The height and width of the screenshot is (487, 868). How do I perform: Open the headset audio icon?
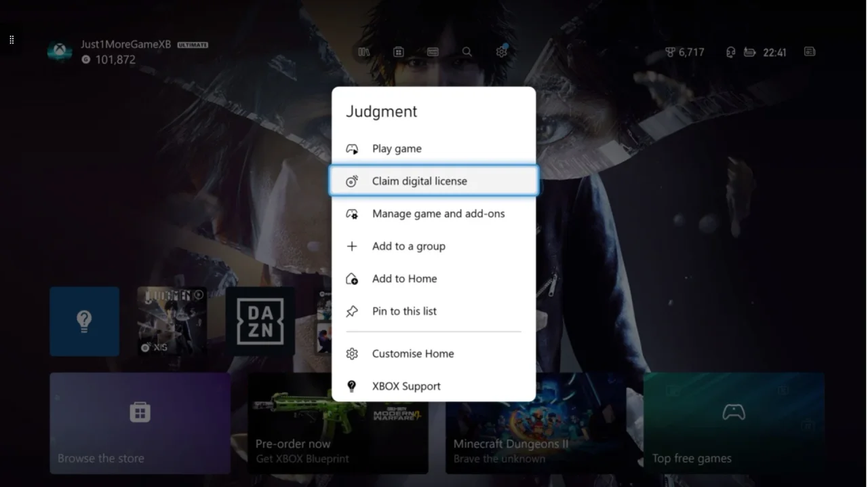point(730,52)
